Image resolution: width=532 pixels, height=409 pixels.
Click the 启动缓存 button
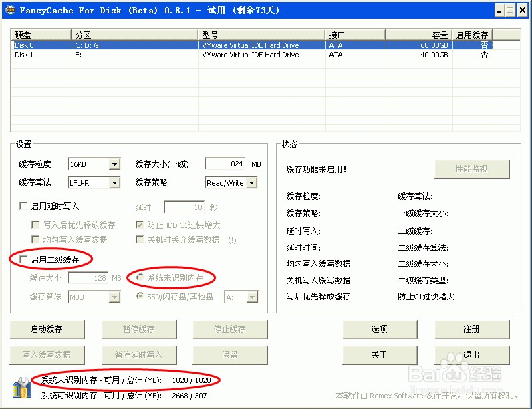pos(47,329)
